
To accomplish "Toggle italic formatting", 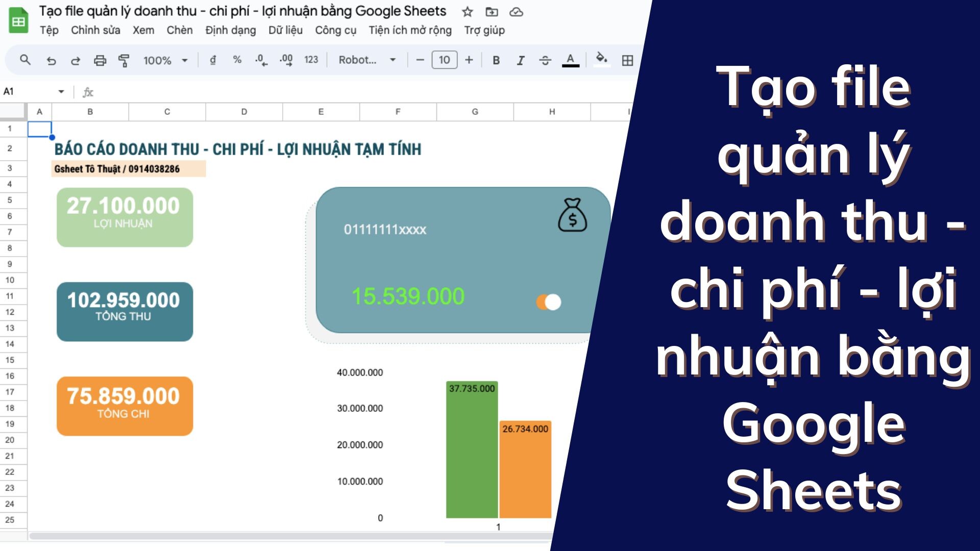I will point(520,60).
